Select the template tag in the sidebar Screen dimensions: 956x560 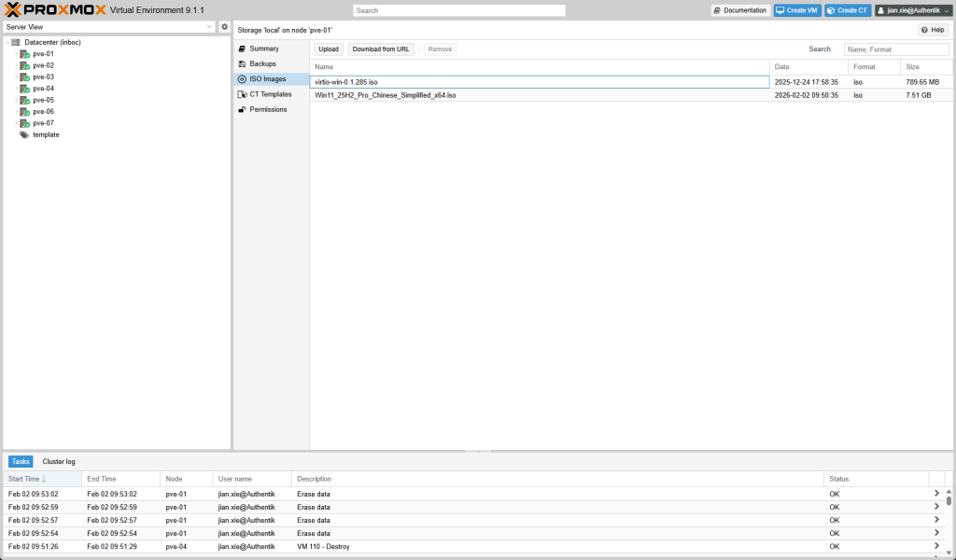pos(45,134)
